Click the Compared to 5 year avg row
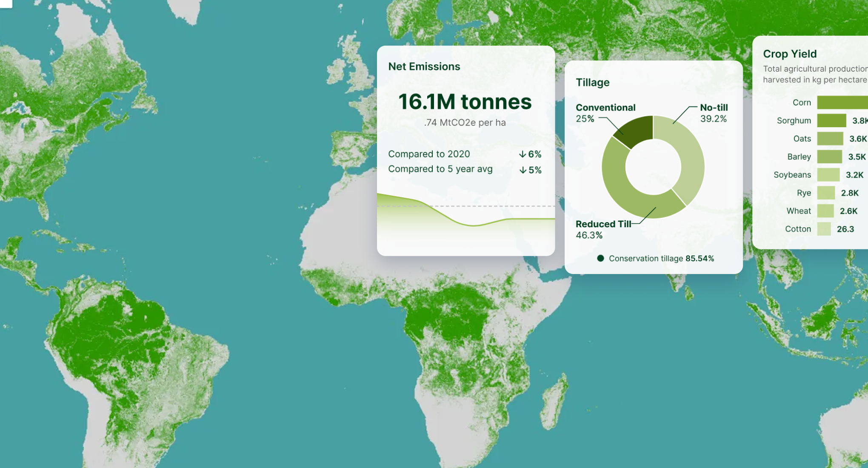 440,169
